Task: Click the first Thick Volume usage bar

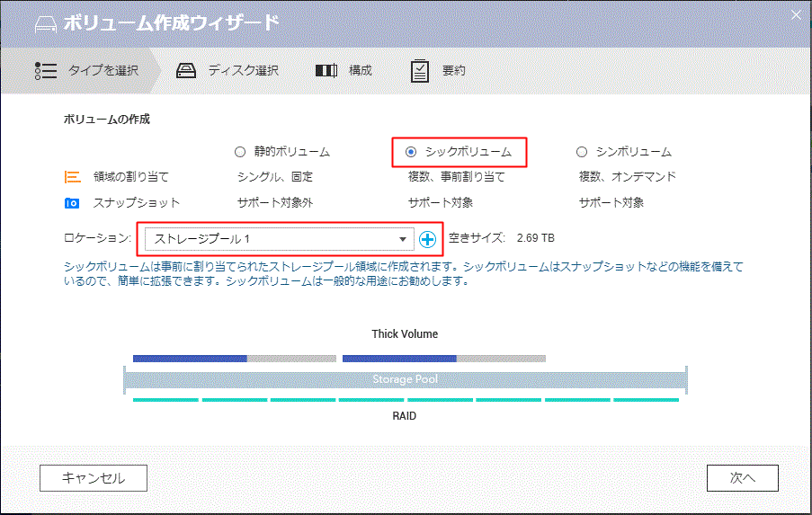Action: [235, 359]
